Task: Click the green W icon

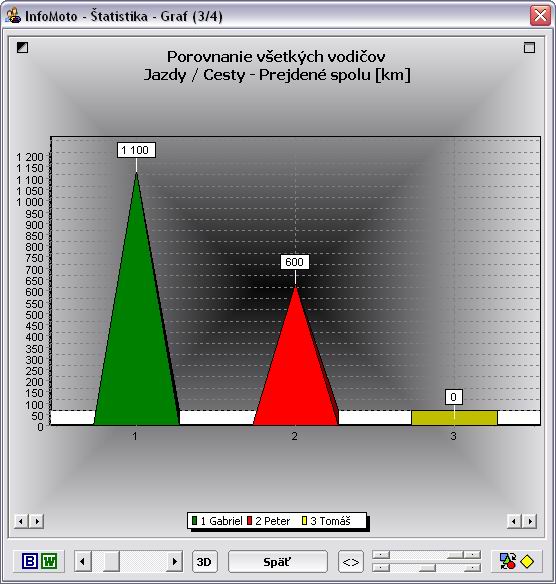Action: [49, 561]
